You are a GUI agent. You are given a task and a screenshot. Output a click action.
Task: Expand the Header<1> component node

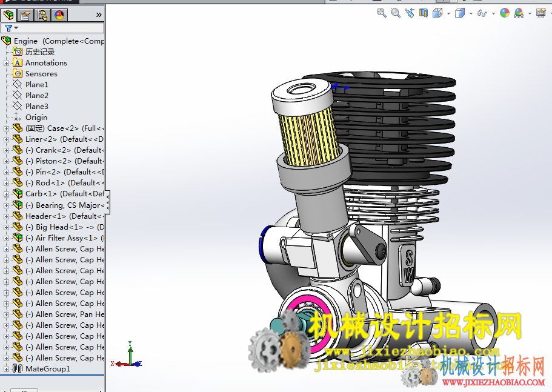(x=6, y=216)
